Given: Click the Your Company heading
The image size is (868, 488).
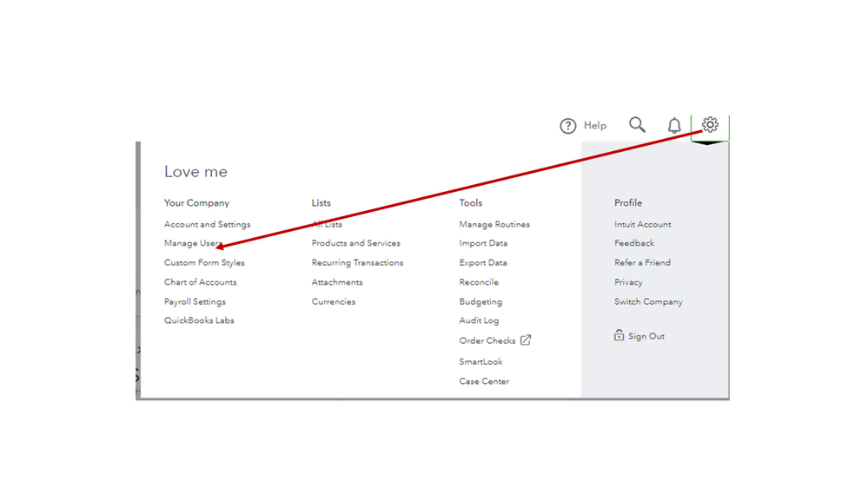Looking at the screenshot, I should (x=196, y=203).
